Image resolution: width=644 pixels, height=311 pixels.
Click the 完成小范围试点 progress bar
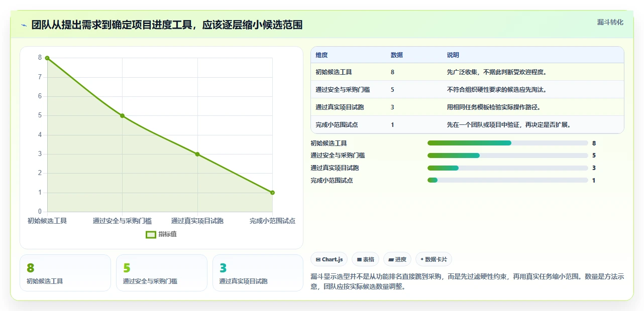click(x=507, y=180)
